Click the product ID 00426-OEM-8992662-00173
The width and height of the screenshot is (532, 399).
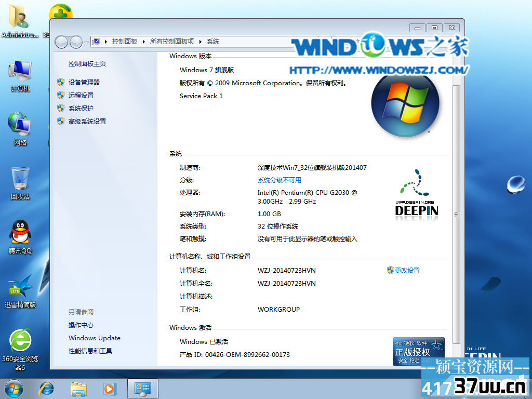click(247, 354)
